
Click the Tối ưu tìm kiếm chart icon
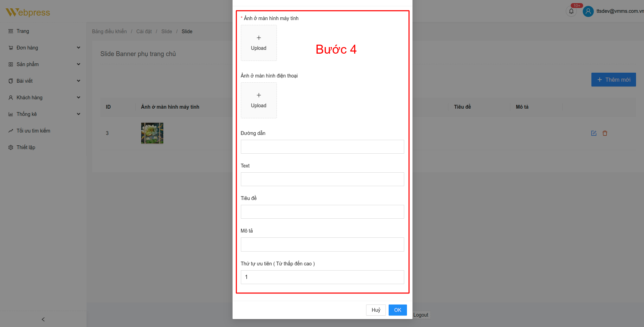11,131
